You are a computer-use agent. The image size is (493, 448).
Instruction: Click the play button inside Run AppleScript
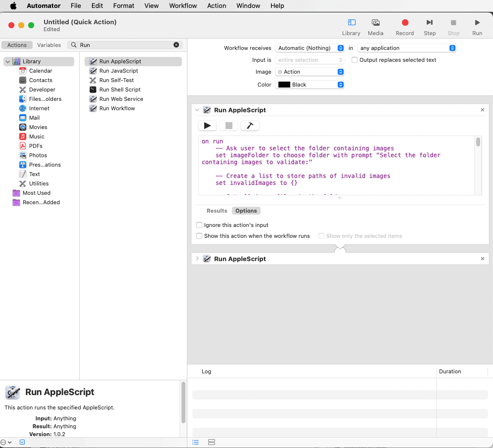[207, 126]
